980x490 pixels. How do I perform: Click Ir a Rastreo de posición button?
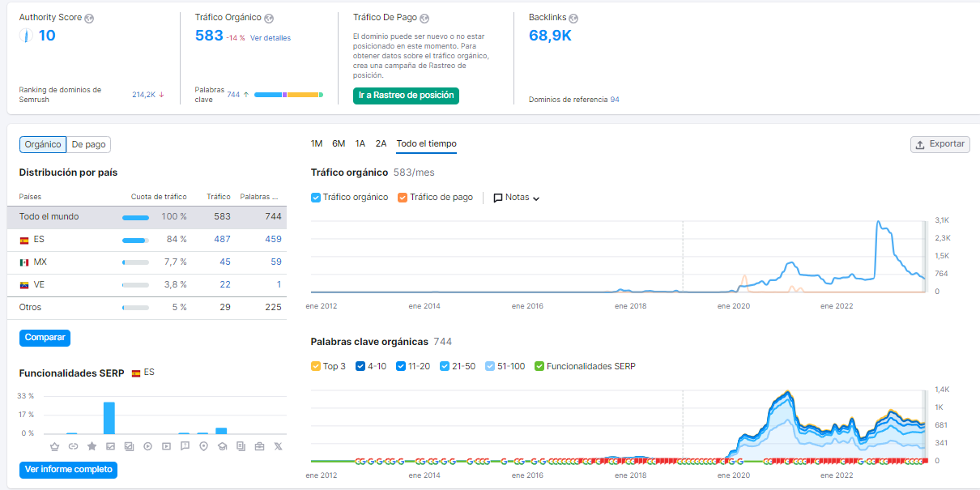pyautogui.click(x=407, y=96)
